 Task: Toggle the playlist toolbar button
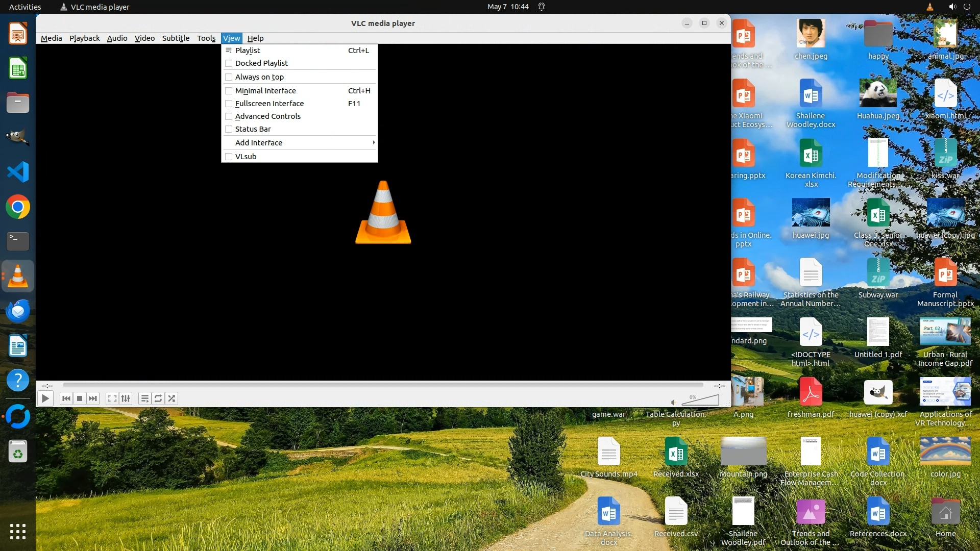tap(144, 398)
